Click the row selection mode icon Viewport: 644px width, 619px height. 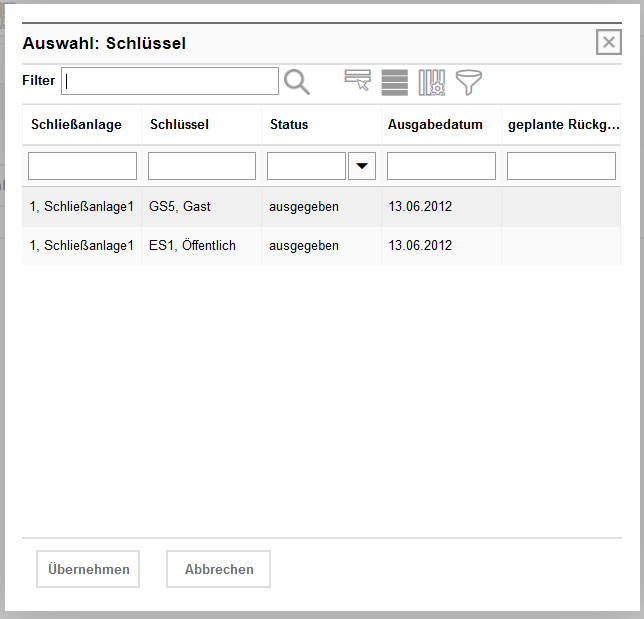click(357, 81)
